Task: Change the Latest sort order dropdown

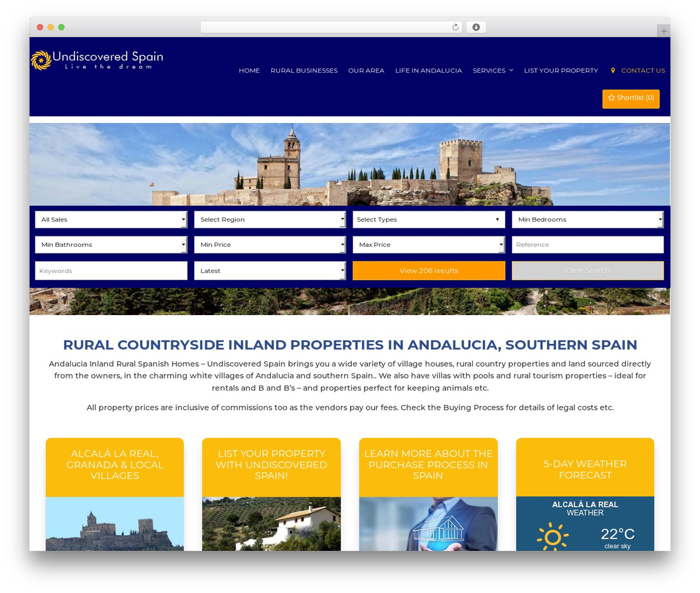Action: [270, 271]
